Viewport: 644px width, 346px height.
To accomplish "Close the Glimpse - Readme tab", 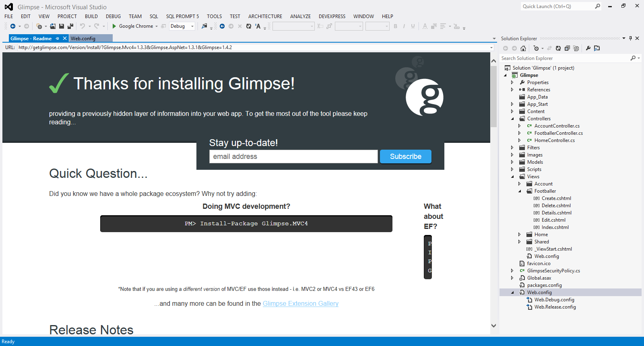I will pyautogui.click(x=65, y=39).
